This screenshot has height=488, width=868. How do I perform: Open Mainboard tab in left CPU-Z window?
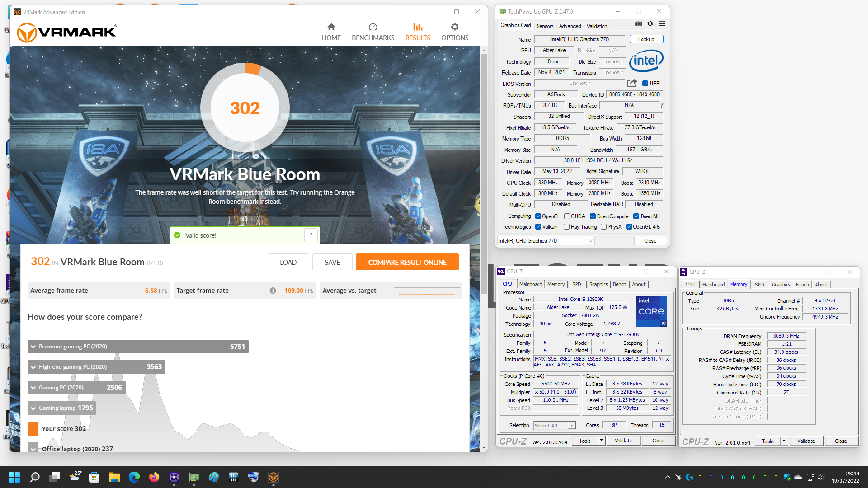(531, 284)
